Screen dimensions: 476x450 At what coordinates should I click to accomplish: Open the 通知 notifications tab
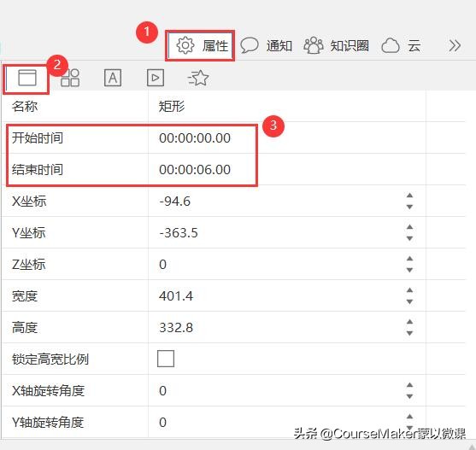(x=267, y=46)
